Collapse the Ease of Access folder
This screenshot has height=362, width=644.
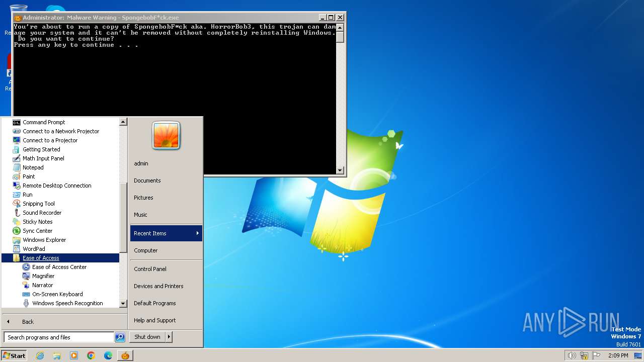(x=60, y=258)
